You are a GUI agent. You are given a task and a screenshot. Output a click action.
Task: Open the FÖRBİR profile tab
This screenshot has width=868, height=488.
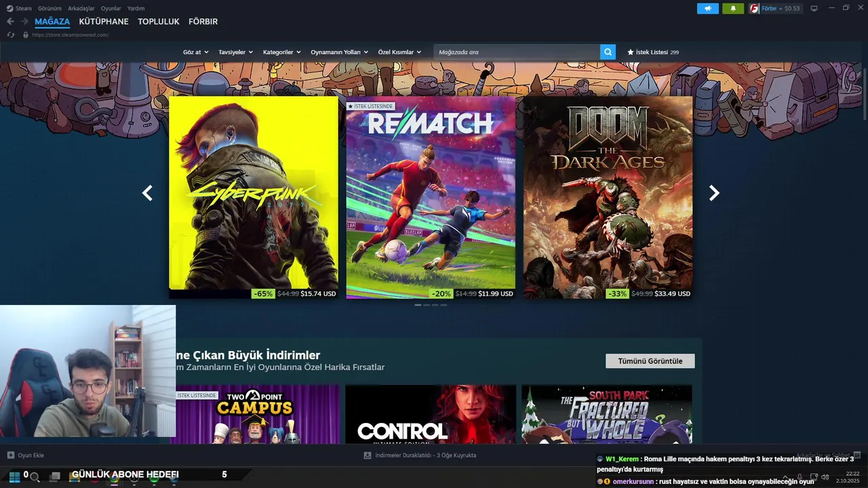point(203,22)
